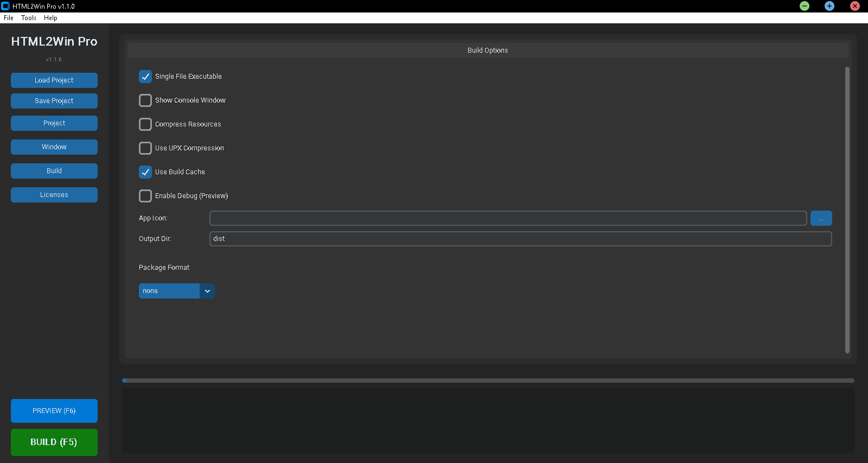Start preview with PREVIEW (F6) button
Screen dimensions: 868x463
tap(54, 411)
